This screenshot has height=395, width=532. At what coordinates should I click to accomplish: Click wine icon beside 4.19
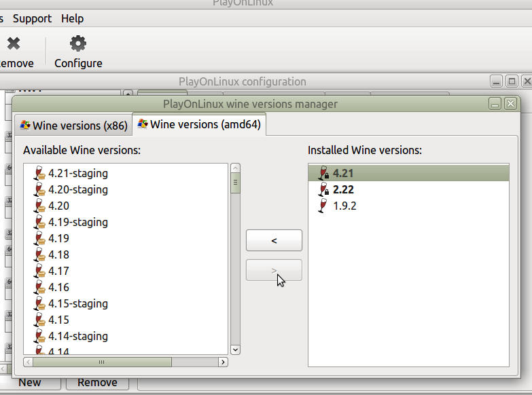click(39, 238)
